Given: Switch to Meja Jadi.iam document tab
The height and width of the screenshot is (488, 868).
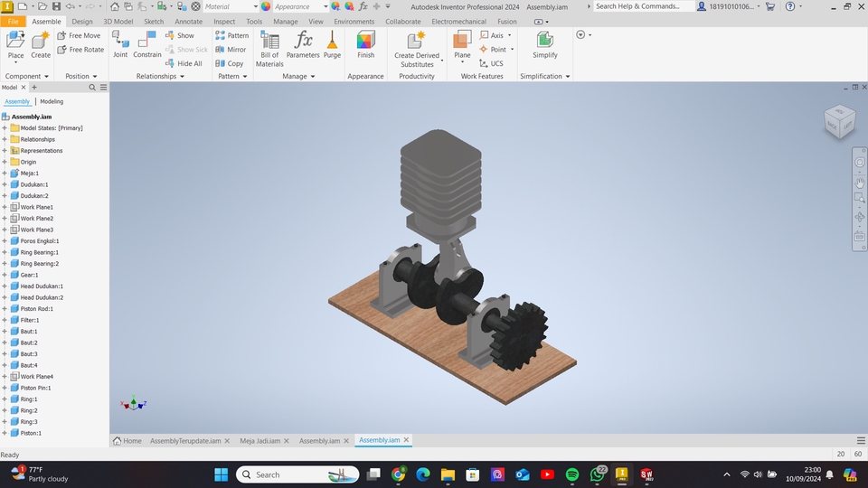Looking at the screenshot, I should [x=259, y=441].
